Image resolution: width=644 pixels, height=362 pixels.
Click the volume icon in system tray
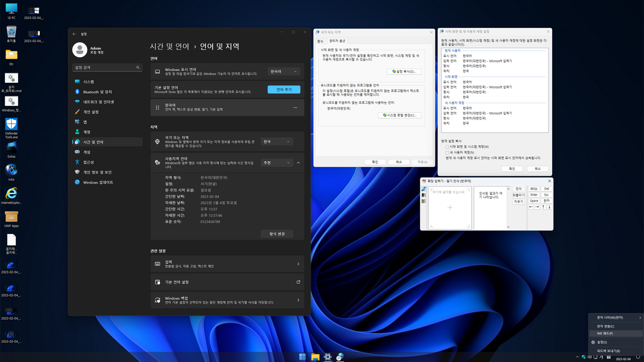(589, 357)
